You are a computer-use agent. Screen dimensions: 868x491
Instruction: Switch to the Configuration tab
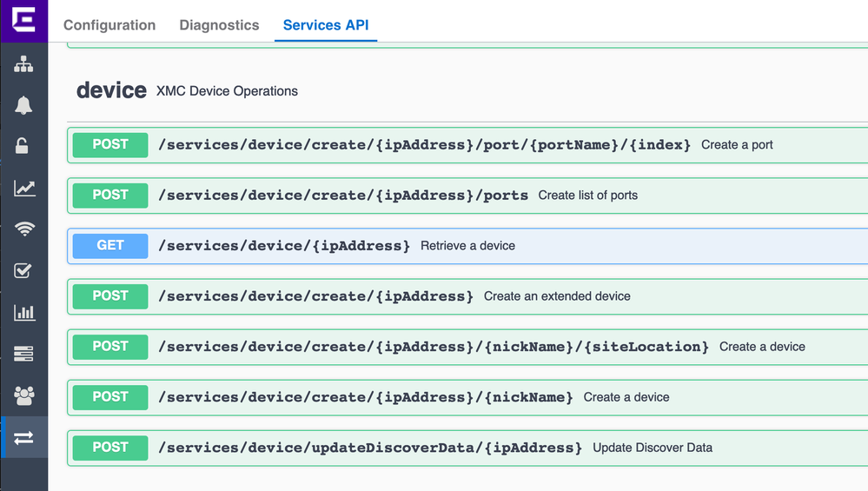[x=109, y=25]
